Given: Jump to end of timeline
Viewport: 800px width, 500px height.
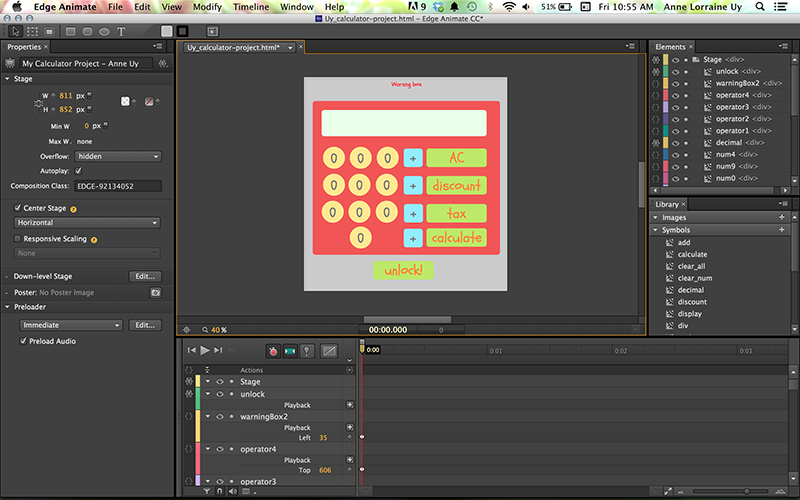Looking at the screenshot, I should click(218, 350).
